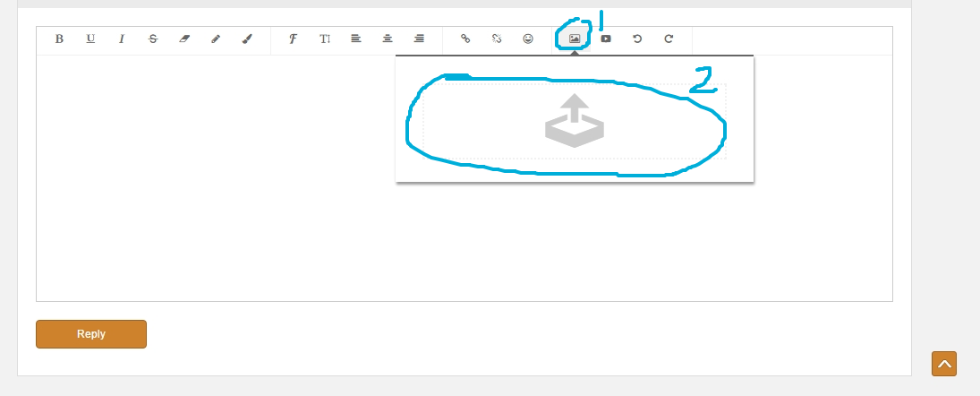
Task: Apply strikethrough to text
Action: [153, 39]
